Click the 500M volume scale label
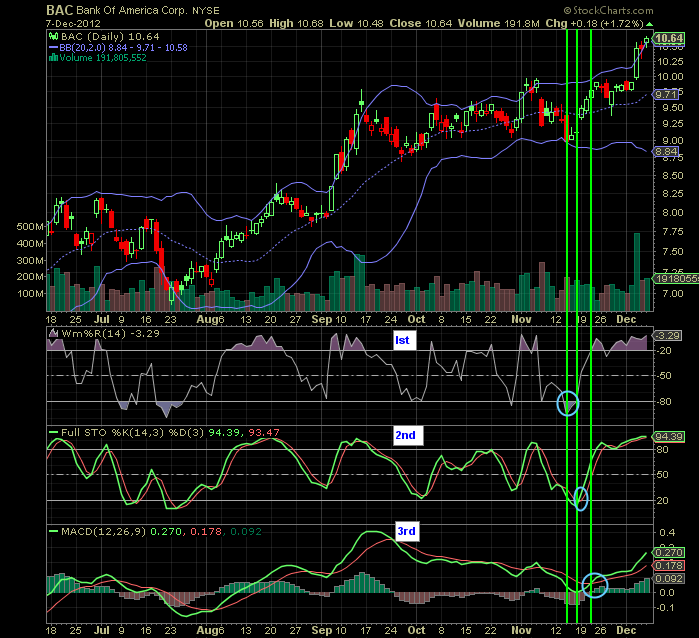This screenshot has width=699, height=638. click(x=30, y=226)
